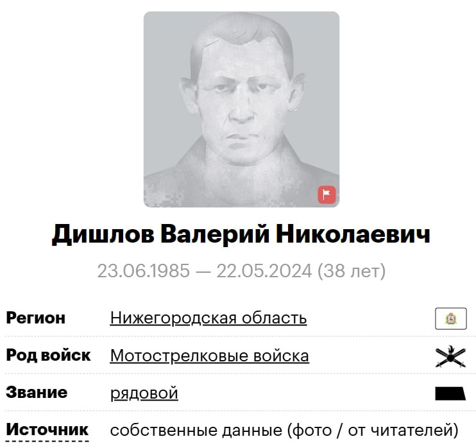Click the death date 22.05.2024

coord(264,271)
